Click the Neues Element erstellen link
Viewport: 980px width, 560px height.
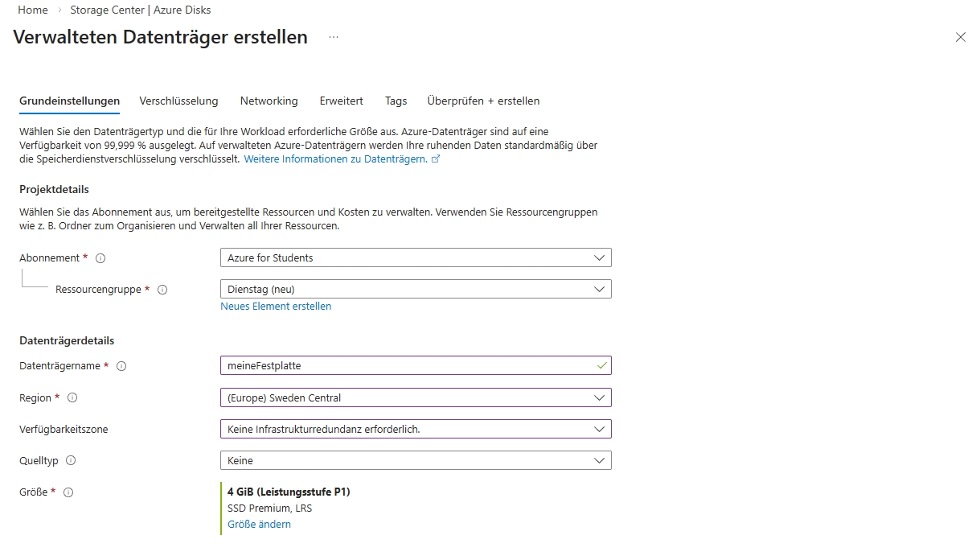click(x=276, y=307)
